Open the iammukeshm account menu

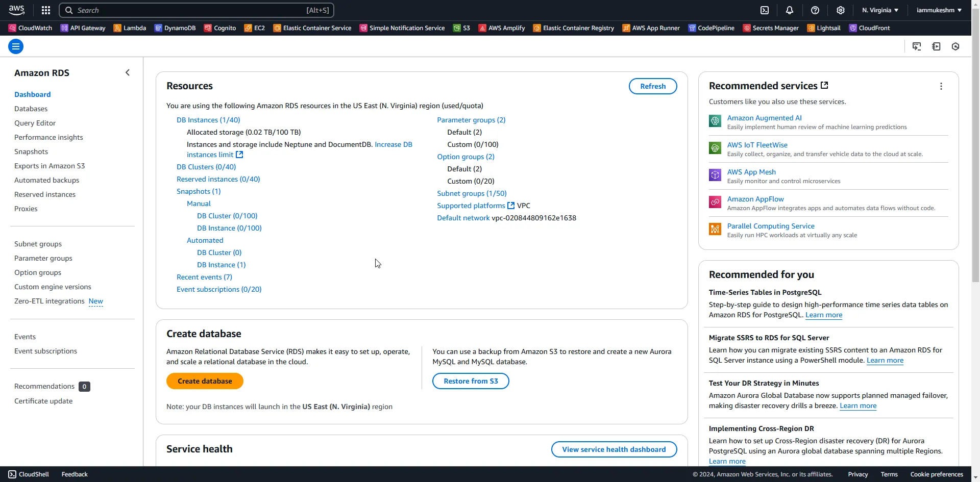tap(939, 10)
